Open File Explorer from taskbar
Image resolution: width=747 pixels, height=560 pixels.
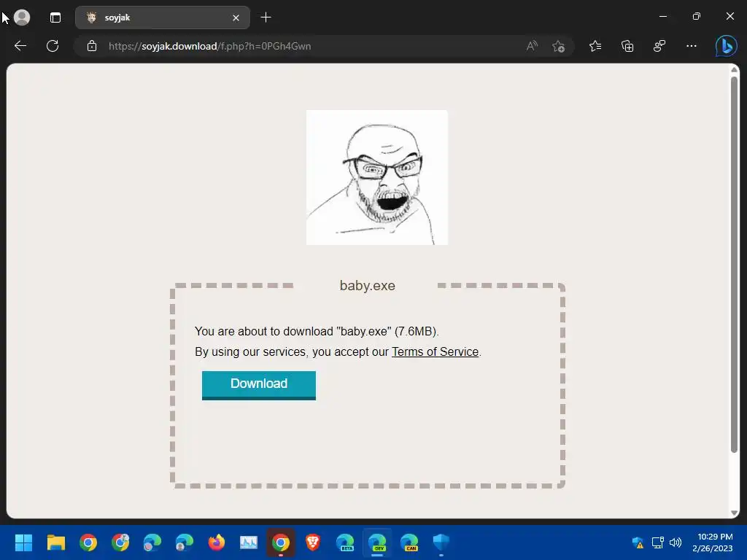coord(55,542)
